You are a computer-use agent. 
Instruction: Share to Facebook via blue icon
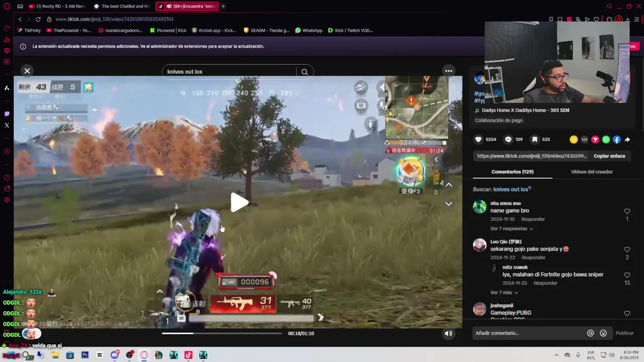[616, 140]
